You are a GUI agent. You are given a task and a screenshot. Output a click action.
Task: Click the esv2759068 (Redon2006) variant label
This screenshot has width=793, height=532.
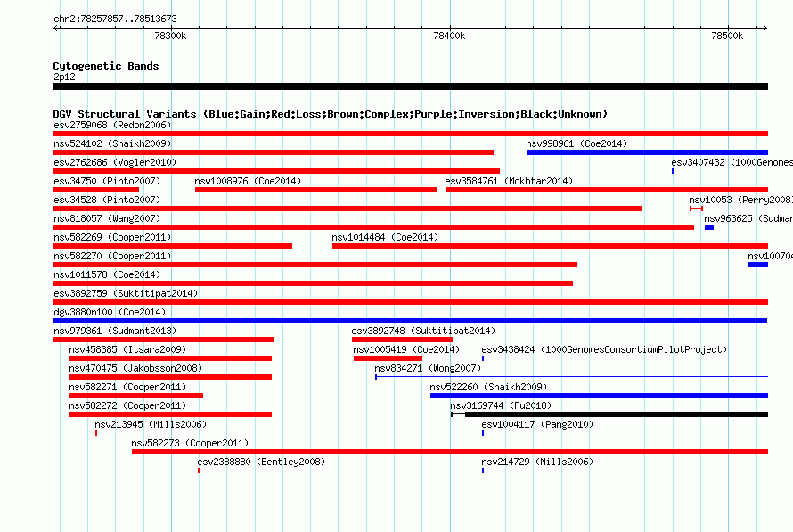pyautogui.click(x=112, y=125)
